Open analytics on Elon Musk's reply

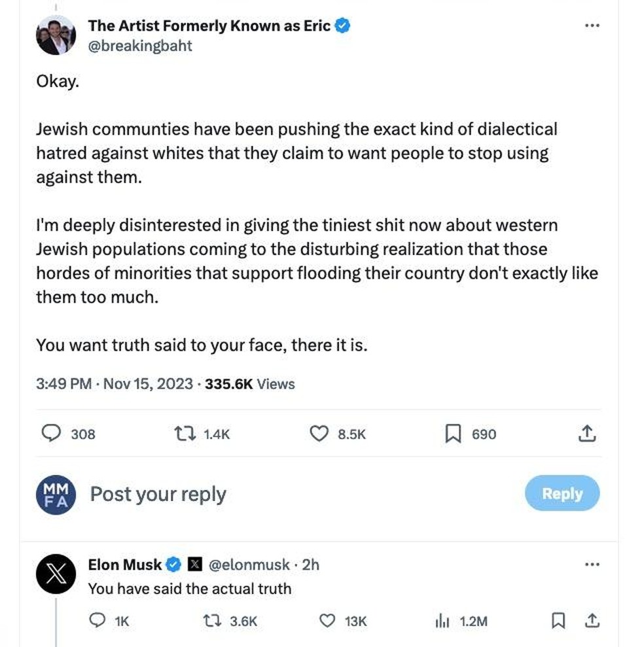(x=442, y=621)
